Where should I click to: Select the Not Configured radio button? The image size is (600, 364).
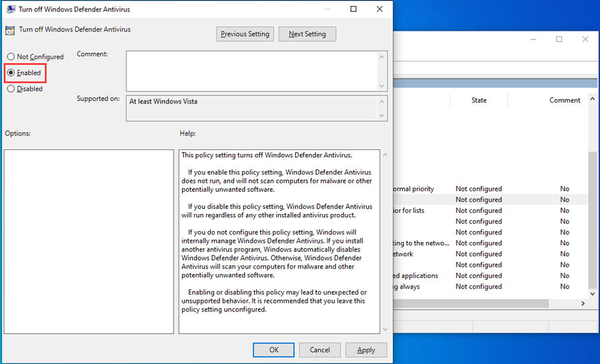click(x=11, y=57)
